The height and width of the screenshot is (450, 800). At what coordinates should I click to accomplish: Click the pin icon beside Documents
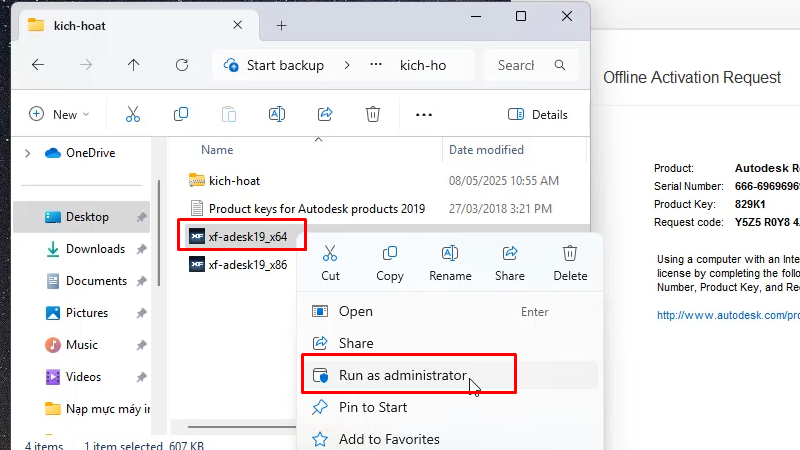[141, 281]
